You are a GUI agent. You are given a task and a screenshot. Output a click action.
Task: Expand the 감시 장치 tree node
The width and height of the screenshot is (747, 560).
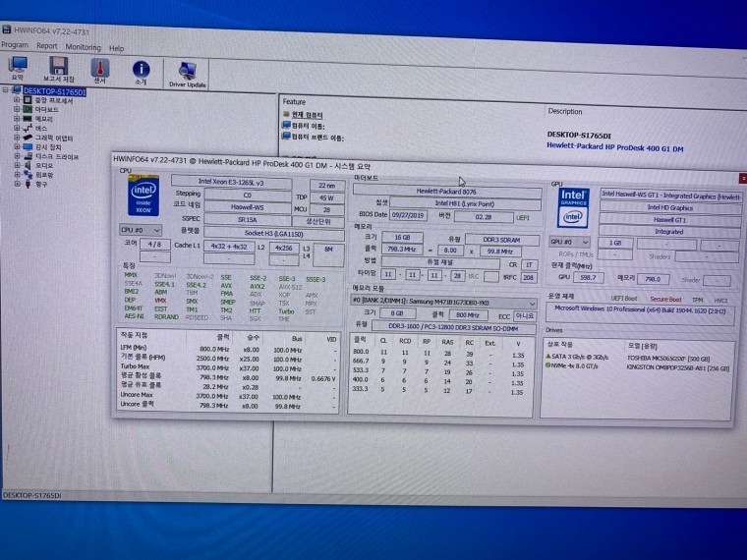17,146
